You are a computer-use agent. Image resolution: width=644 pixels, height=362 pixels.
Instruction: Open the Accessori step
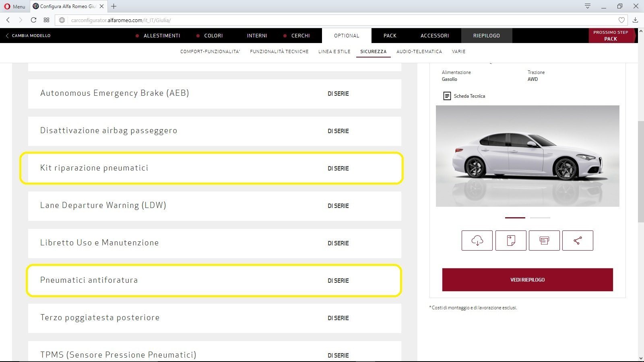pyautogui.click(x=435, y=36)
